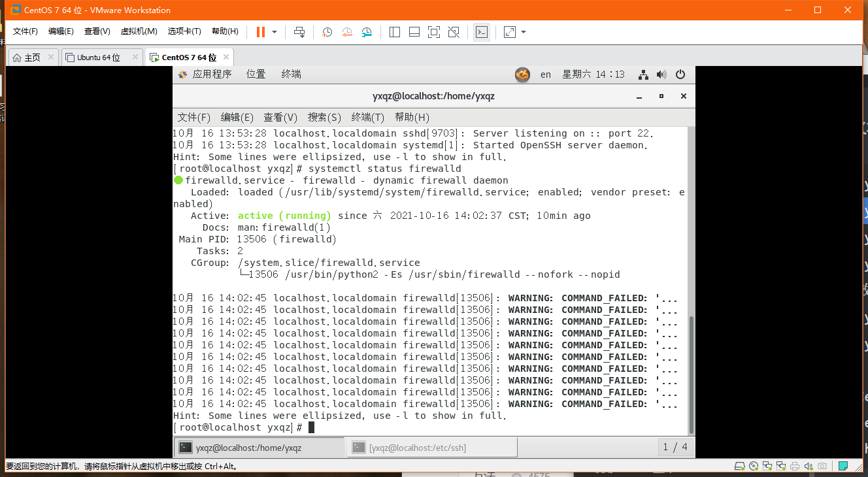Open the snapshot manager icon
The height and width of the screenshot is (477, 868).
367,32
